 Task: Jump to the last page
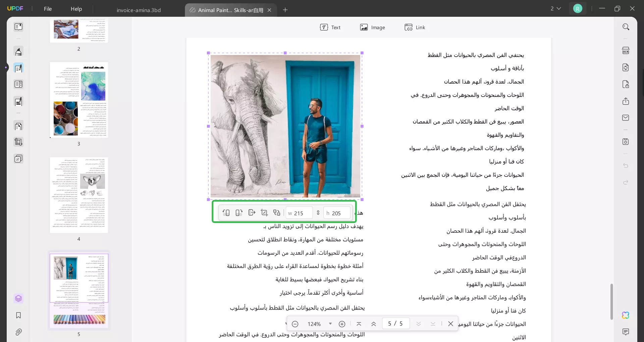pos(433,324)
